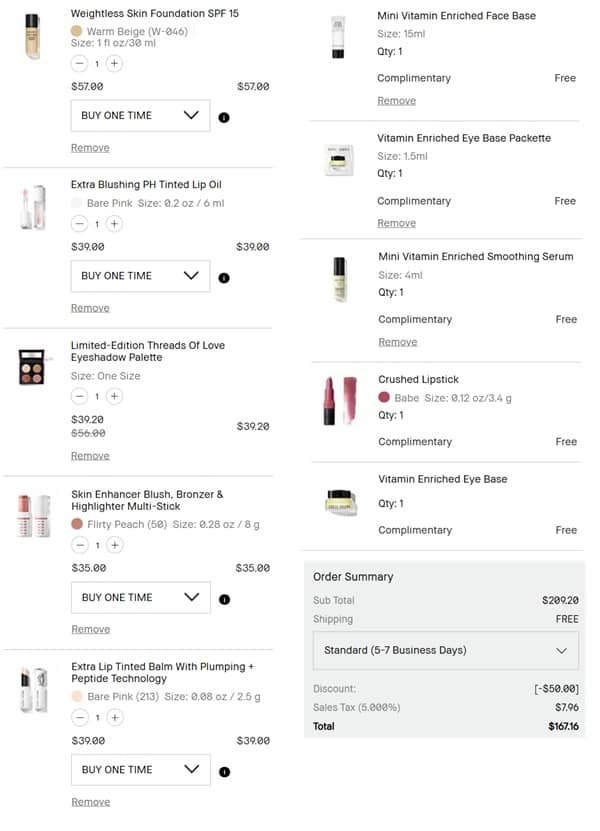Decrease quantity of Extra Blushing Lip Oil

(x=79, y=224)
